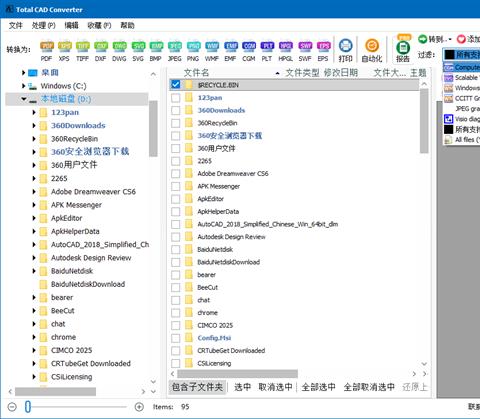Select Scalable filter option in dropdown
Image resolution: width=480 pixels, height=419 pixels.
[x=462, y=78]
